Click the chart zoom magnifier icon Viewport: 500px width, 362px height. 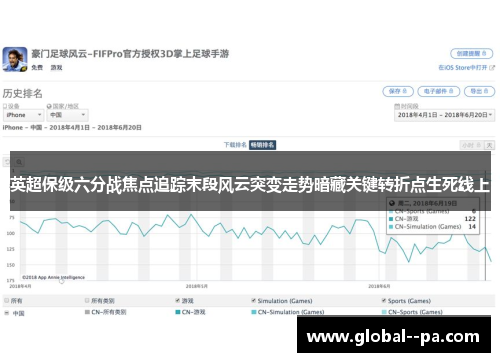point(19,162)
